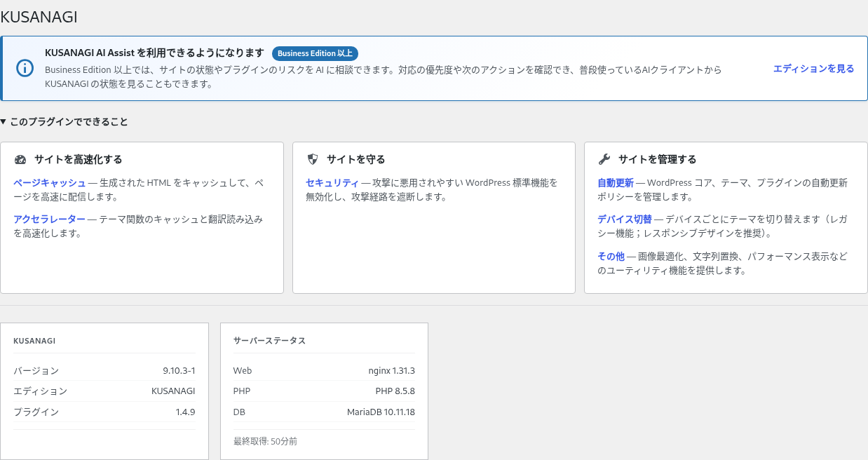Click the nginx 1.31.3 value
Image resolution: width=868 pixels, height=460 pixels.
point(392,370)
